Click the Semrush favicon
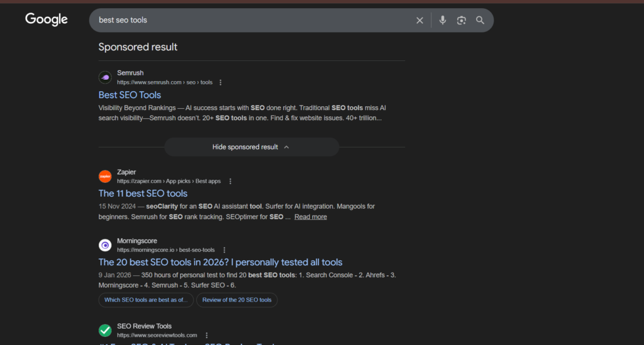 [105, 77]
